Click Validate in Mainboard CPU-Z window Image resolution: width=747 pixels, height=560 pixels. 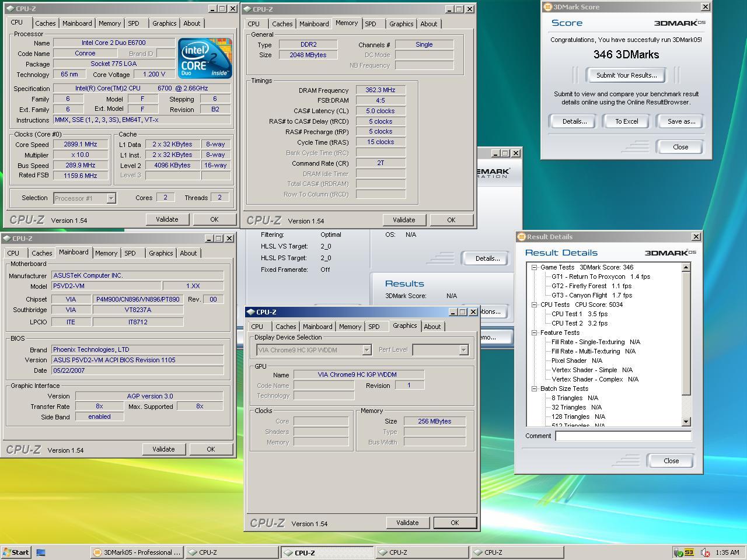(x=163, y=449)
